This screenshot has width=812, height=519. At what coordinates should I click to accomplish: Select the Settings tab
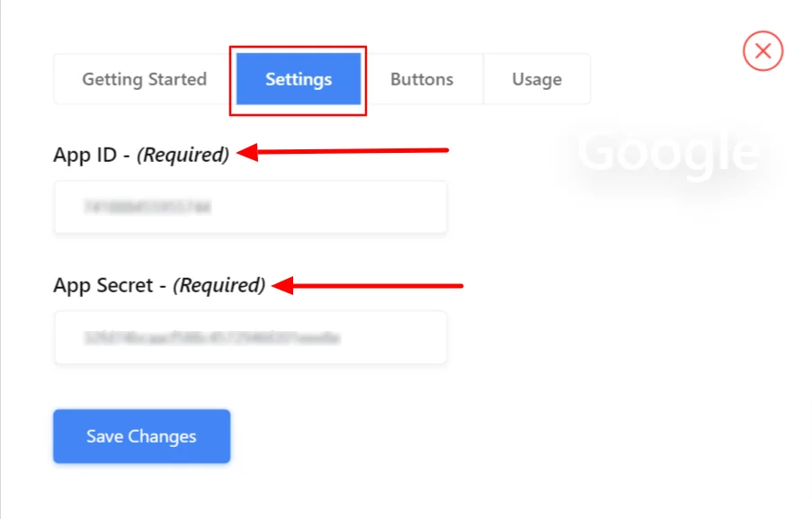coord(299,79)
